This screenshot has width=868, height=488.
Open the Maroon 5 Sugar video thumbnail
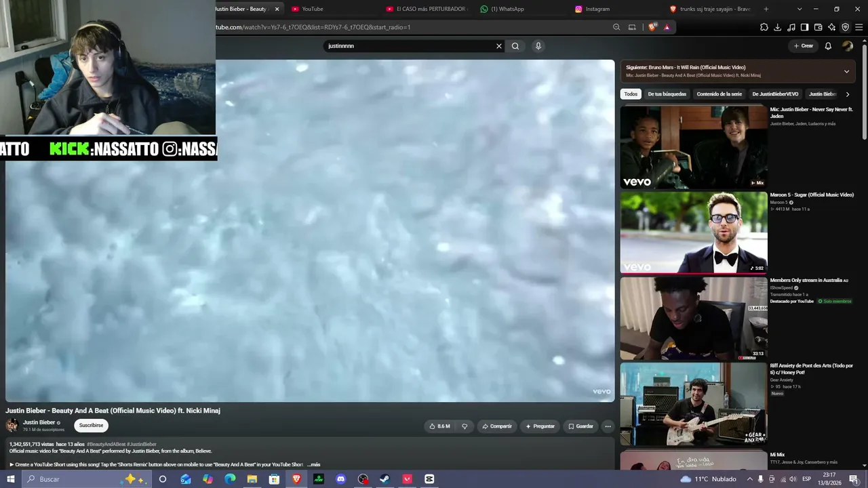(x=694, y=232)
